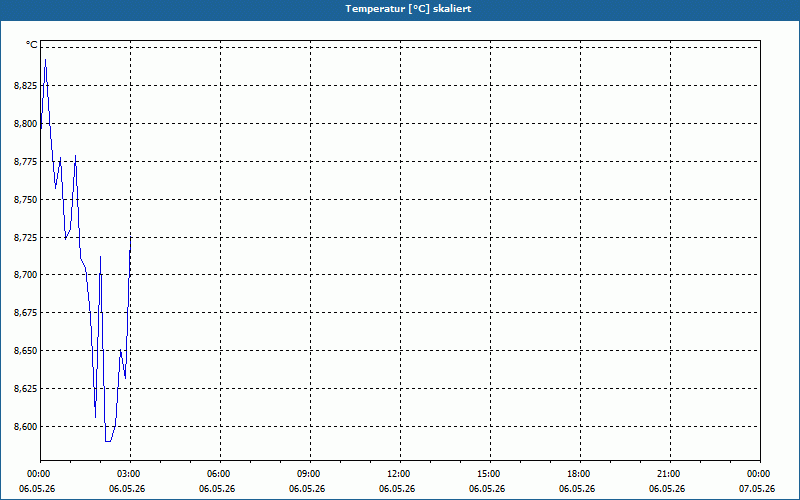Click the 8,800 y-axis value

pos(26,123)
